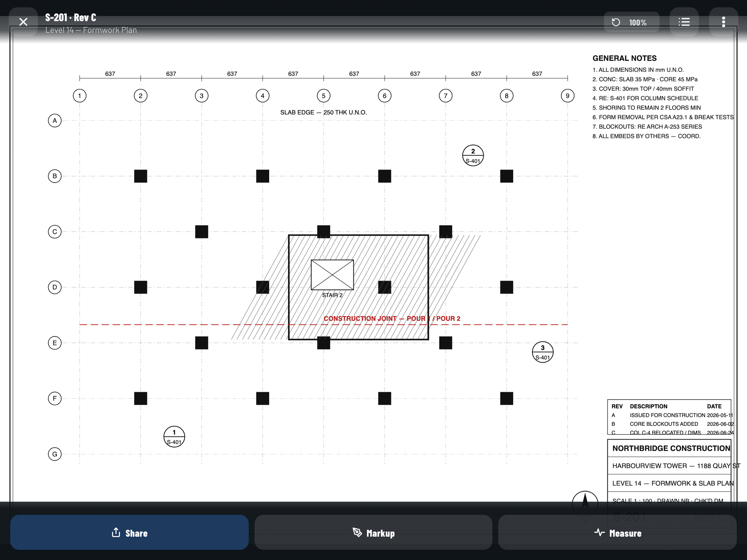Tap revision B CORE BLOCKOUTS ADDED row
This screenshot has height=560, width=747.
(x=673, y=424)
